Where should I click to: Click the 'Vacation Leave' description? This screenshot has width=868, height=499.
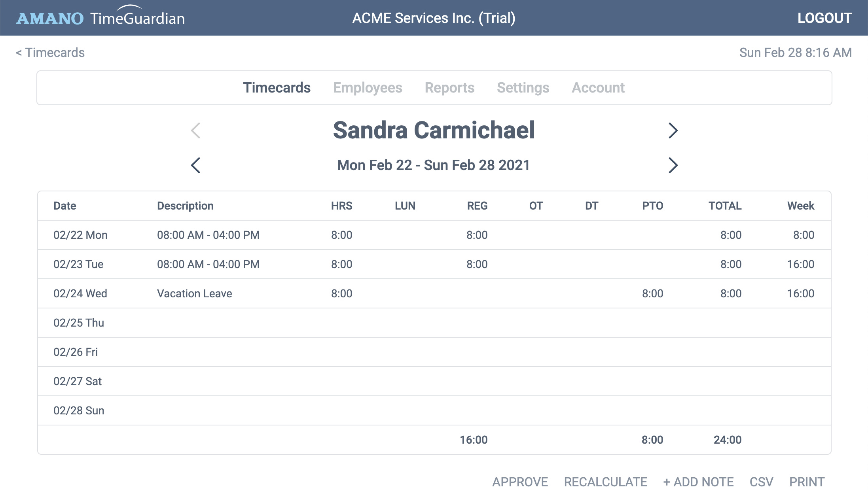point(194,293)
